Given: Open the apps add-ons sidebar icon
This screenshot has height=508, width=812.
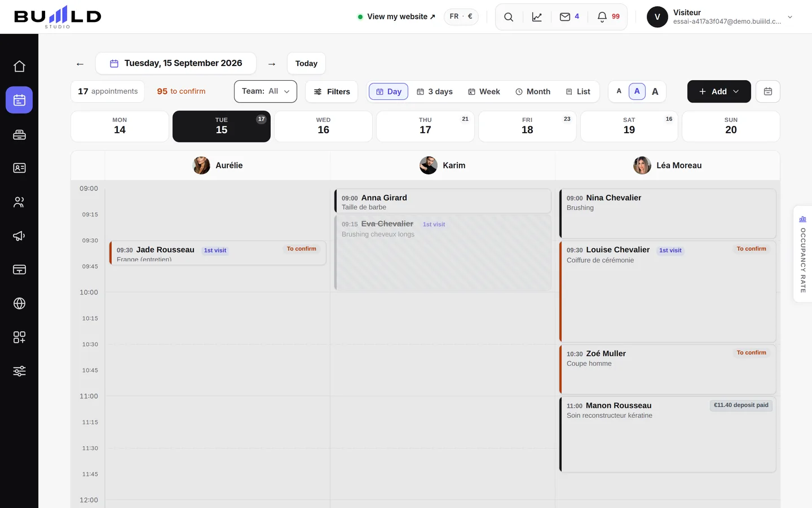Looking at the screenshot, I should tap(19, 338).
